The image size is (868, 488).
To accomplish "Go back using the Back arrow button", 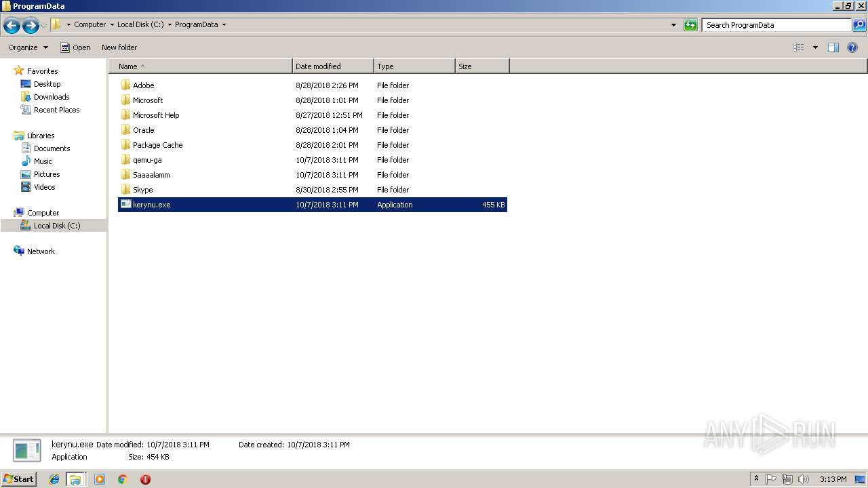I will pos(12,26).
